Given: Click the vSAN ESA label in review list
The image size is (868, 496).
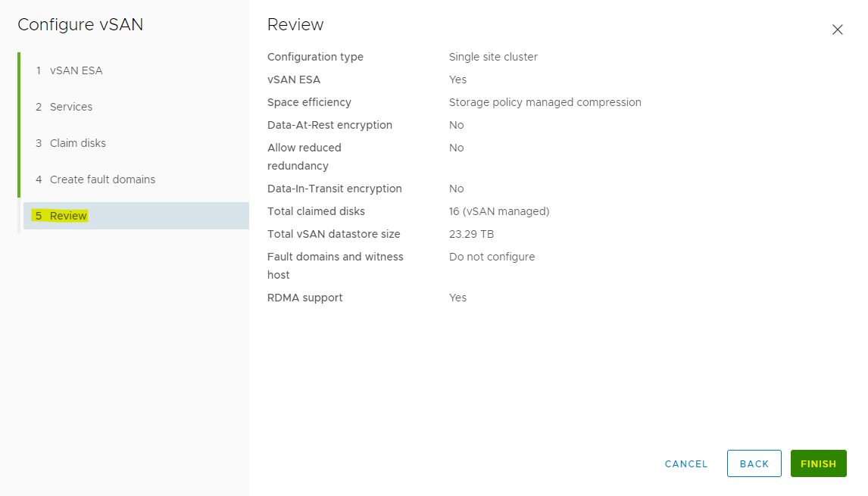Looking at the screenshot, I should coord(293,80).
